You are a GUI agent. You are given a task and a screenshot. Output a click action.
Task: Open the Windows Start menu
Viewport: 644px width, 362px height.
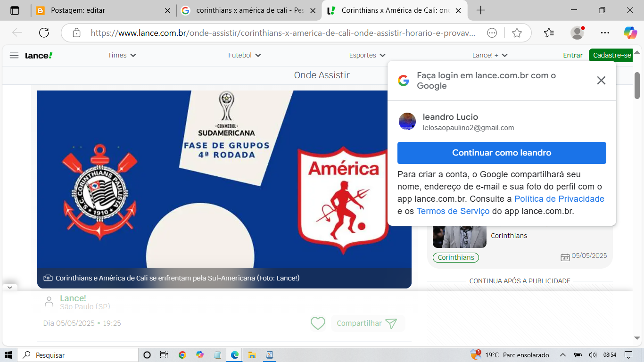(x=8, y=355)
